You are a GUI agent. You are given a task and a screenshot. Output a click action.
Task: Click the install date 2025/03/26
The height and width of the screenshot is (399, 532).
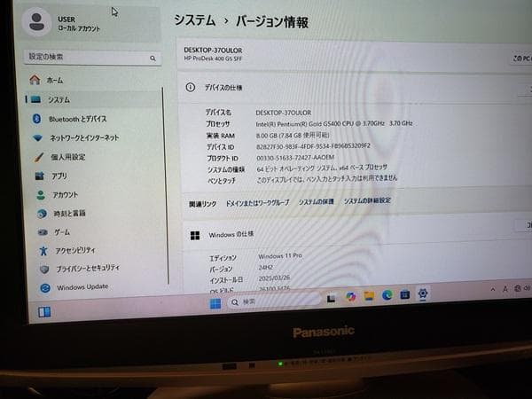(274, 278)
